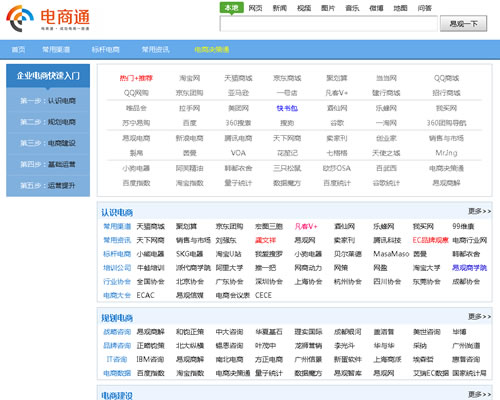Select the 图片 search tab

(x=328, y=8)
